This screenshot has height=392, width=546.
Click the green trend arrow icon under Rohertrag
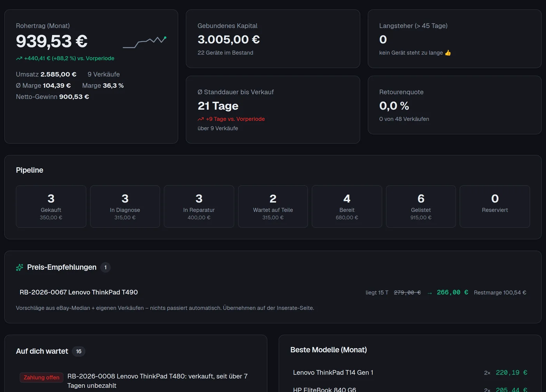coord(19,59)
